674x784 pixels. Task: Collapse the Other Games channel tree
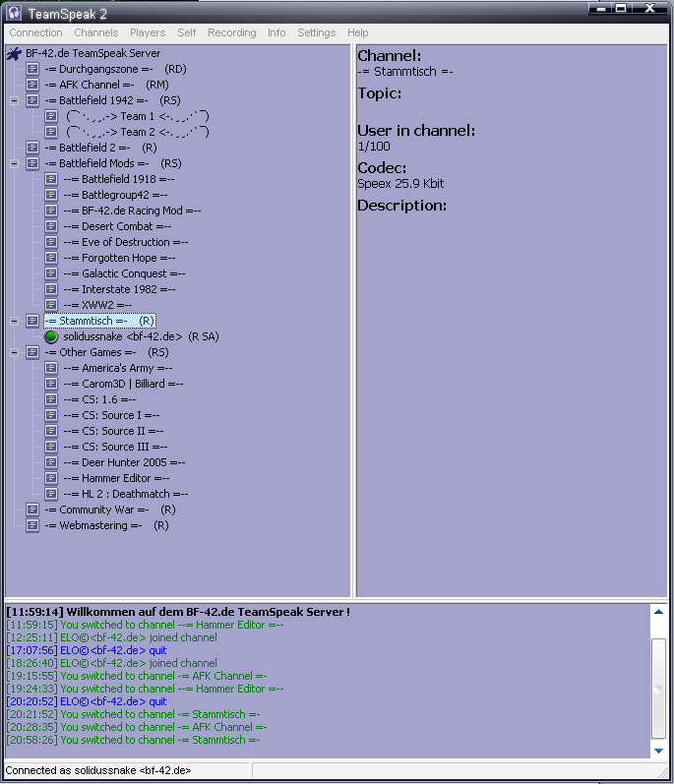15,352
